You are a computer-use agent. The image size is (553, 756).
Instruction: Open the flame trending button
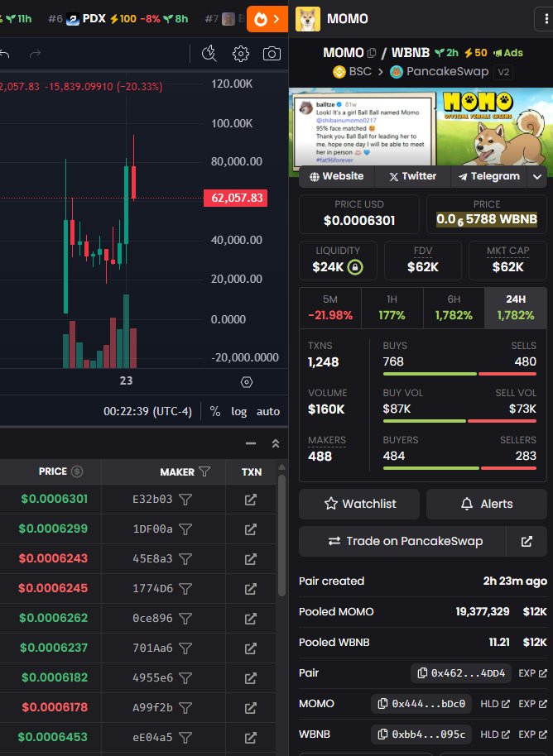pos(267,19)
